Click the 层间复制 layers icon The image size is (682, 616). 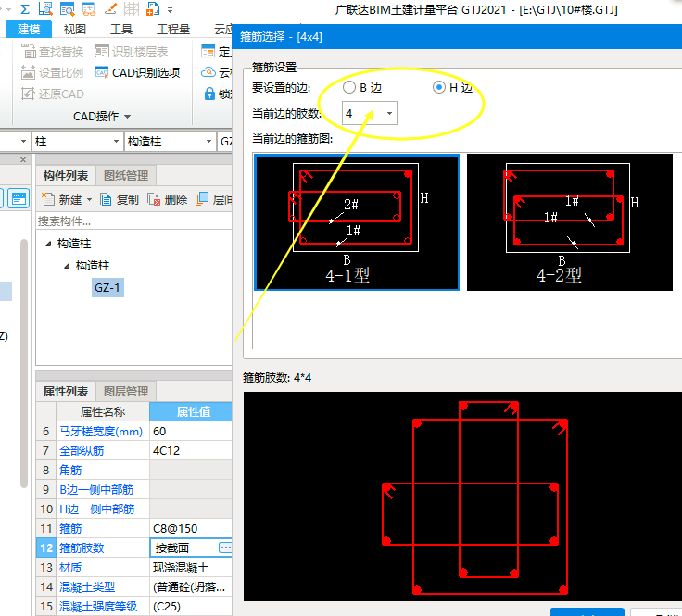click(202, 198)
